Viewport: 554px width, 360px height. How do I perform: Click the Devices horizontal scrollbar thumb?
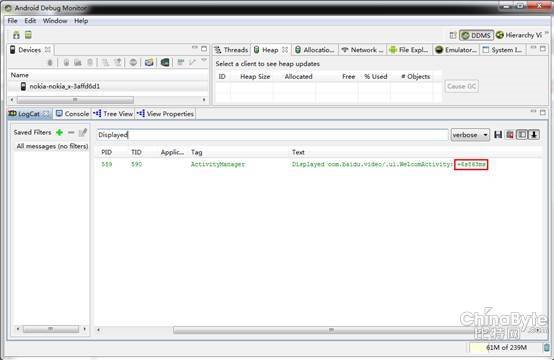[75, 100]
